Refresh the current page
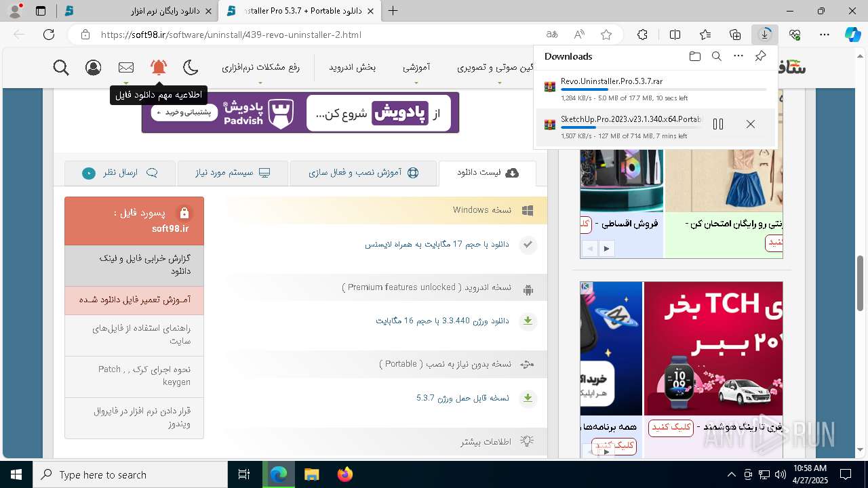The image size is (868, 488). tap(49, 35)
